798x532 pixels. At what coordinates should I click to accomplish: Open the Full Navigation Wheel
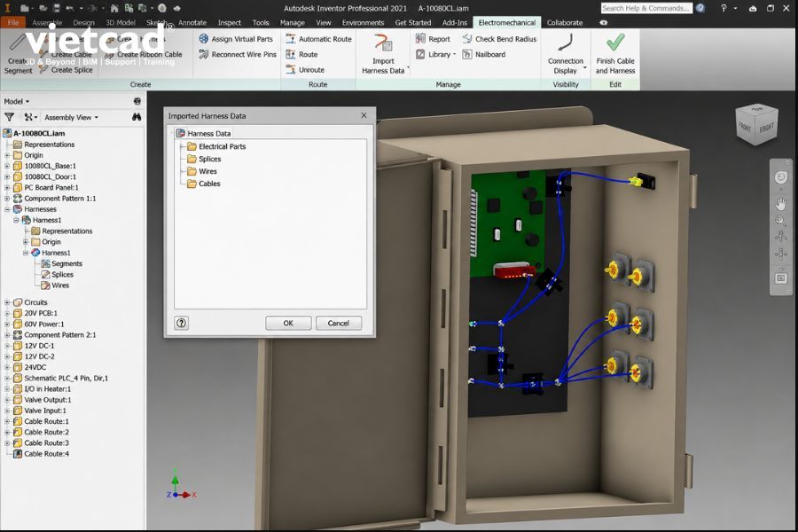coord(780,176)
